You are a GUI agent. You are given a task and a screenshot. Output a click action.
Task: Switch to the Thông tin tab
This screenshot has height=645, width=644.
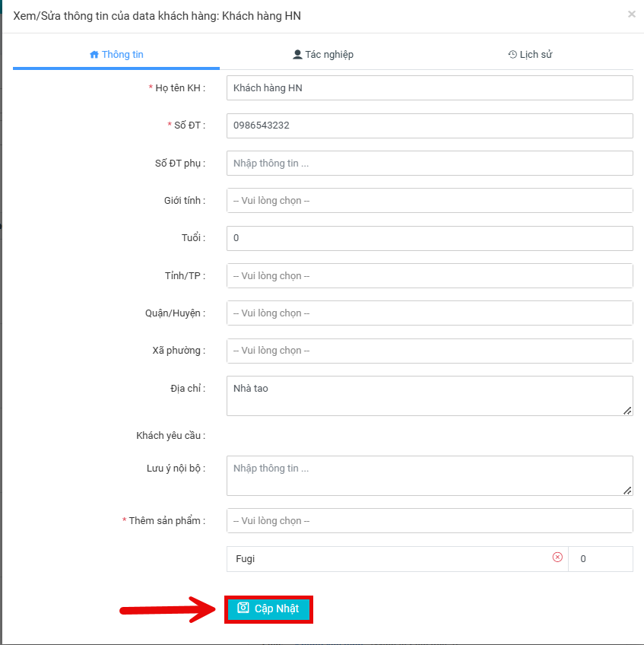116,55
